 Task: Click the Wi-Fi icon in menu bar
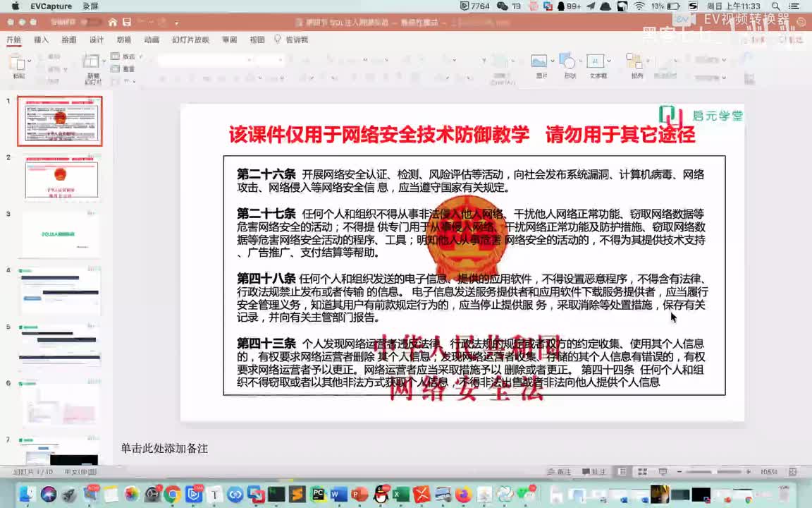click(x=639, y=6)
